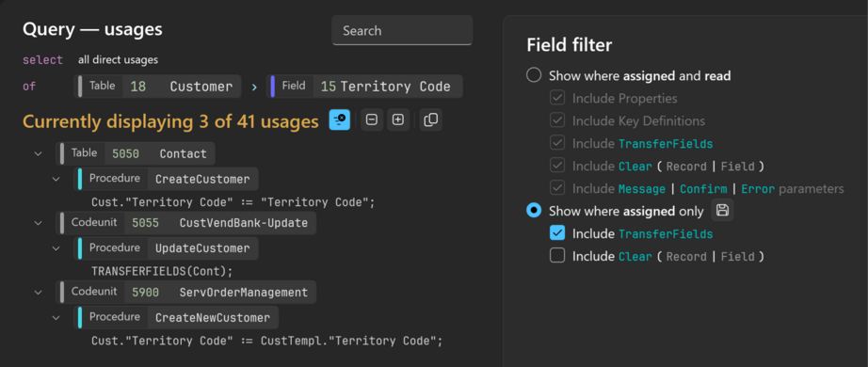Image resolution: width=868 pixels, height=367 pixels.
Task: Click the 'Field filter' heading
Action: point(569,45)
